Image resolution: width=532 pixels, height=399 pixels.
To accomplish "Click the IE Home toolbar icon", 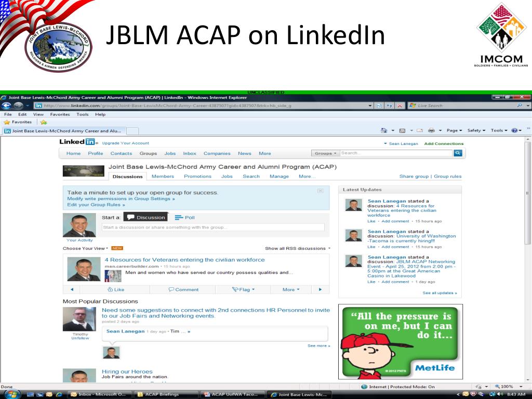I will point(384,130).
